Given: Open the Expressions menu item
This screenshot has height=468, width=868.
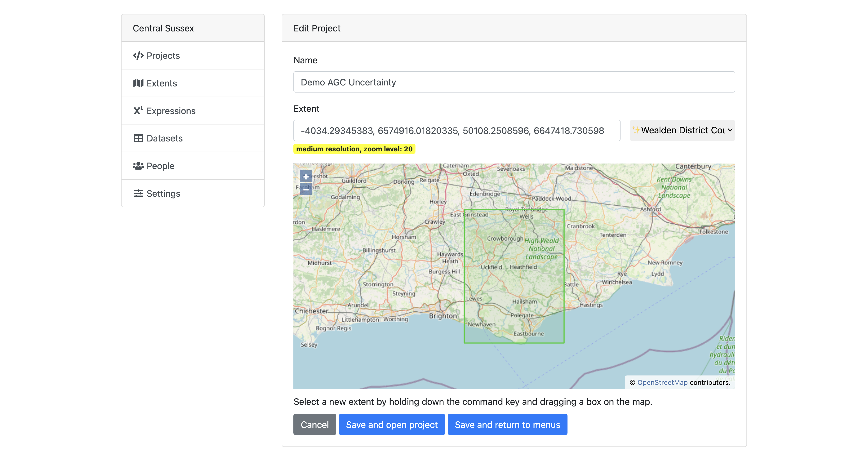Looking at the screenshot, I should coord(171,111).
